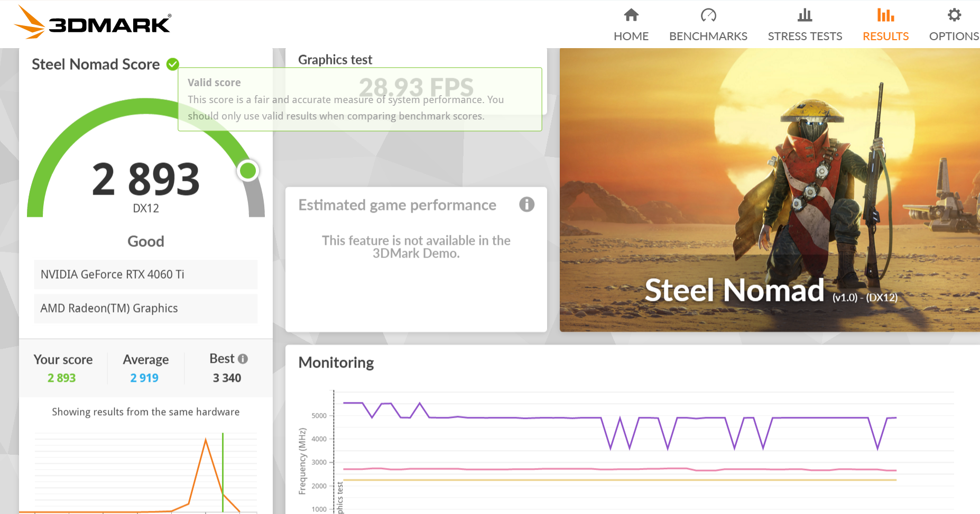
Task: Click NVIDIA GeForce RTX 4060 Ti entry
Action: pos(146,274)
